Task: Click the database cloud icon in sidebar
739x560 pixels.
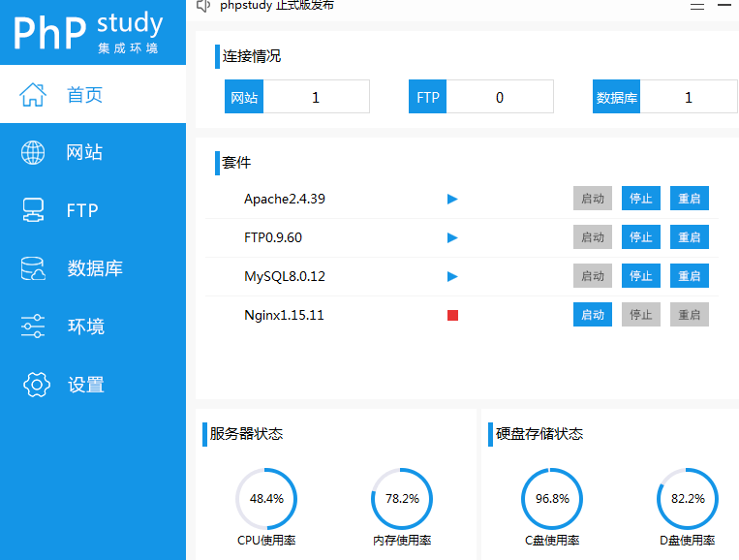Action: point(33,268)
